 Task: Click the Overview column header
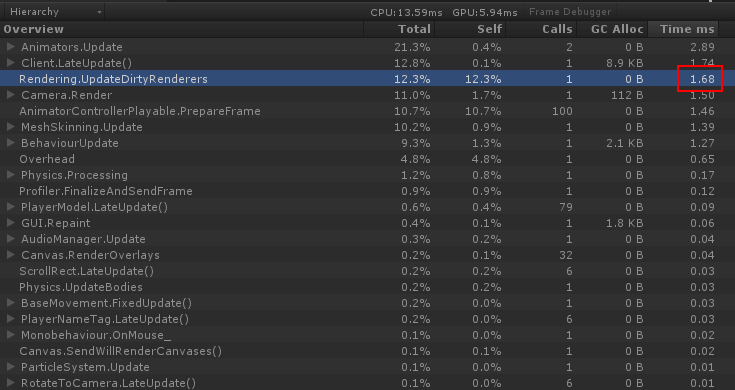tap(182, 29)
